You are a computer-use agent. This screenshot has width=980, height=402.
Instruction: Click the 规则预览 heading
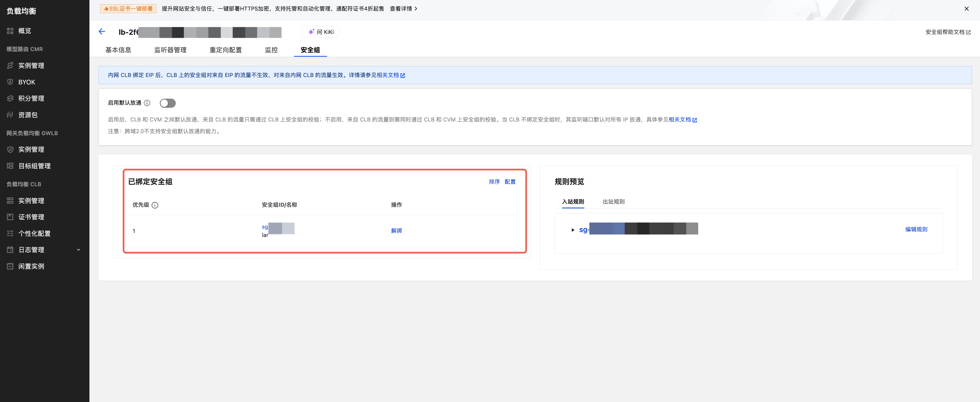[x=569, y=182]
